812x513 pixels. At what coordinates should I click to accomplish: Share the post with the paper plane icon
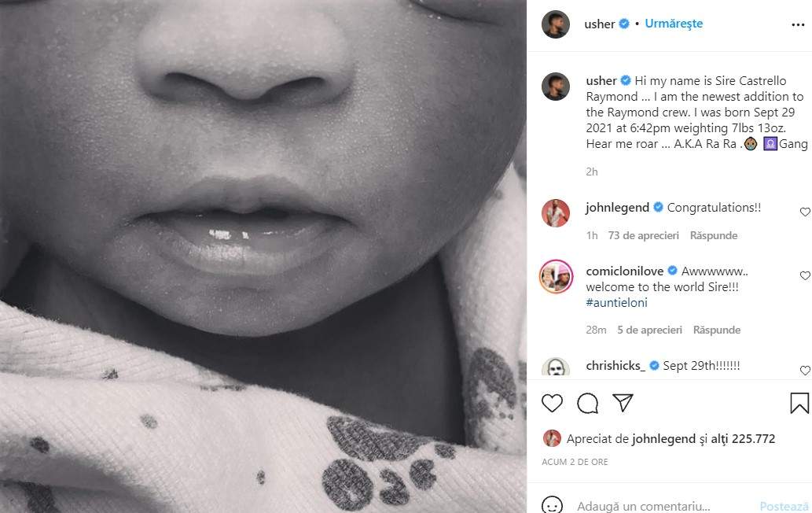(623, 402)
